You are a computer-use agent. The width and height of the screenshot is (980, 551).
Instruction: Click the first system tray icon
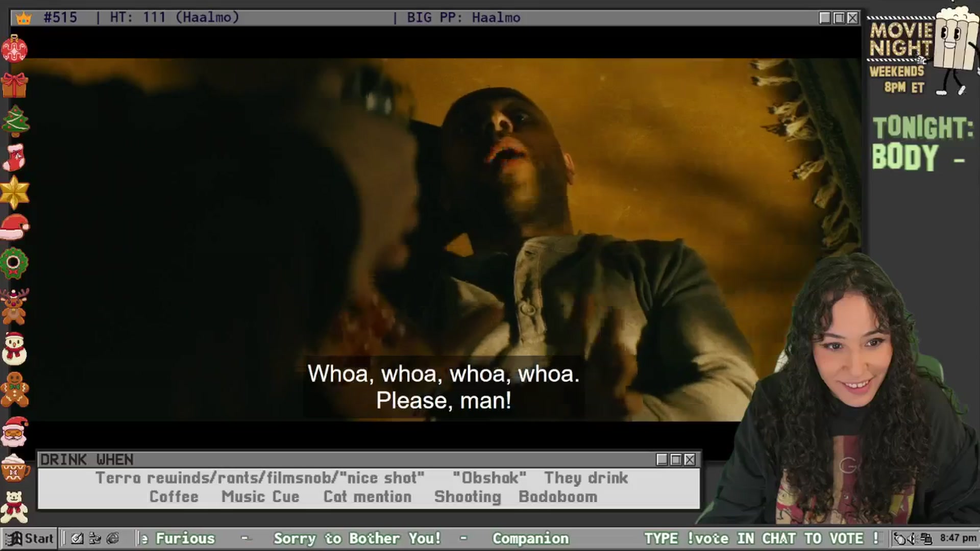coord(900,538)
